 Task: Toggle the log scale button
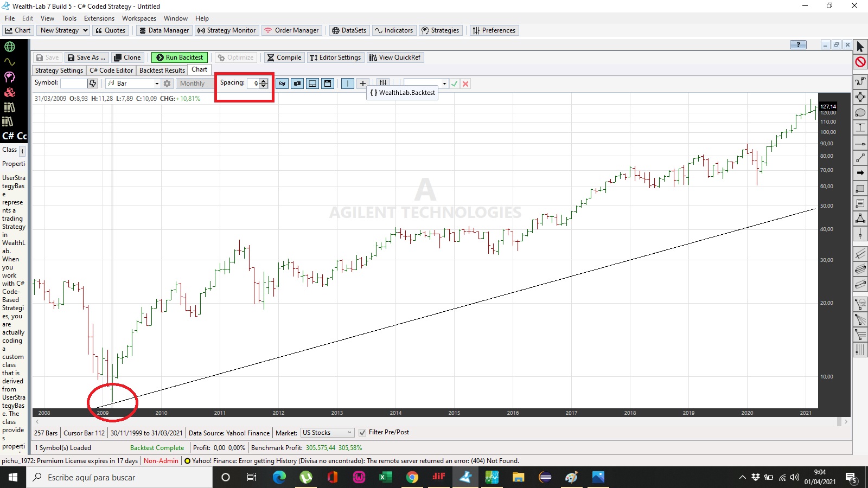[x=282, y=84]
